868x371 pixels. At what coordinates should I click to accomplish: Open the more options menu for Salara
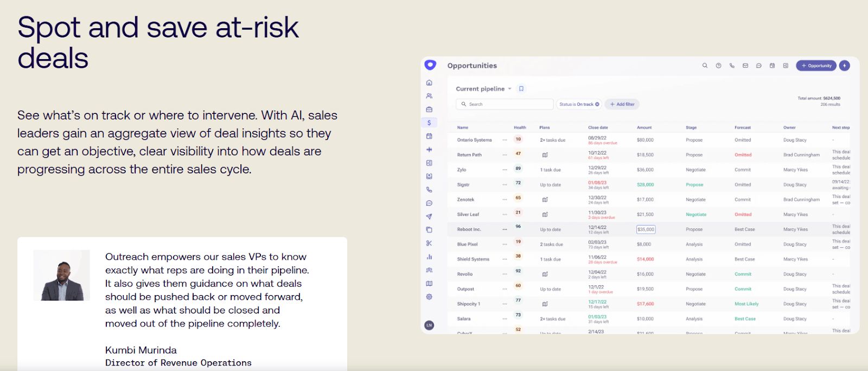pyautogui.click(x=505, y=319)
